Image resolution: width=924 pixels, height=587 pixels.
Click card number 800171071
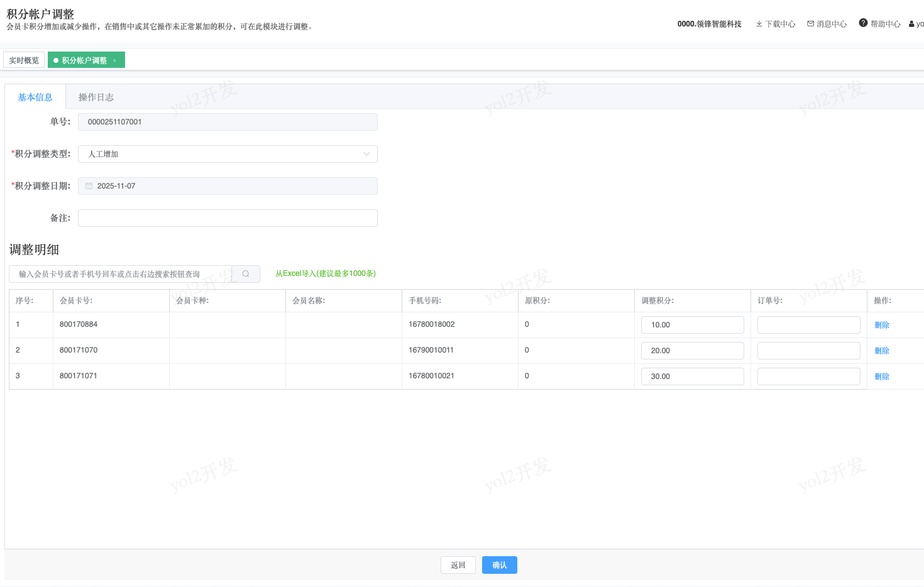pos(79,376)
